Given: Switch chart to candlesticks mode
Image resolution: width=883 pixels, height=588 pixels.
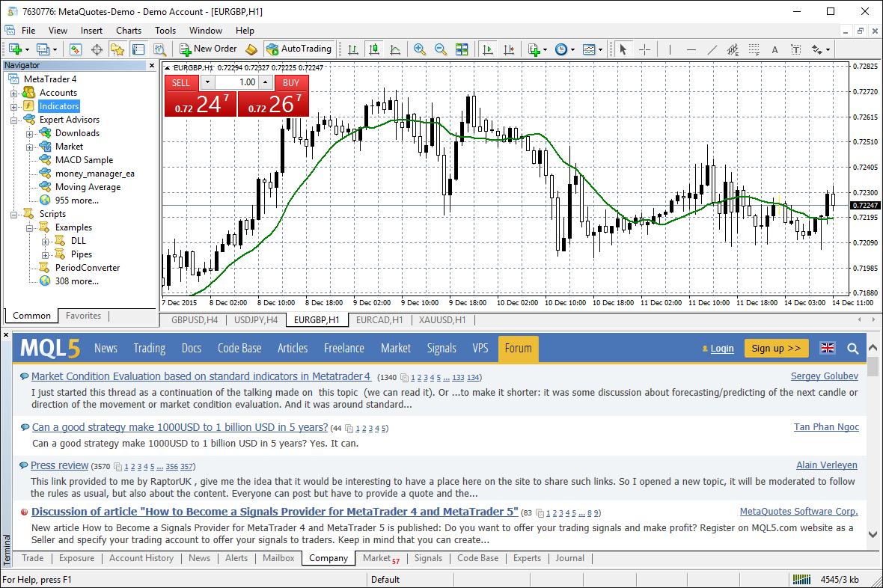Looking at the screenshot, I should click(x=373, y=49).
